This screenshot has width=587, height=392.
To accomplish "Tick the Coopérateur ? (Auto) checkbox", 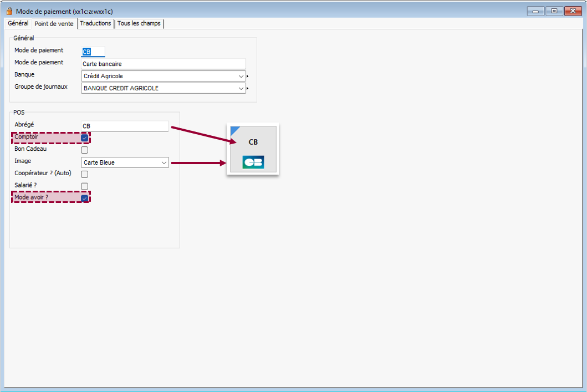I will pyautogui.click(x=85, y=174).
